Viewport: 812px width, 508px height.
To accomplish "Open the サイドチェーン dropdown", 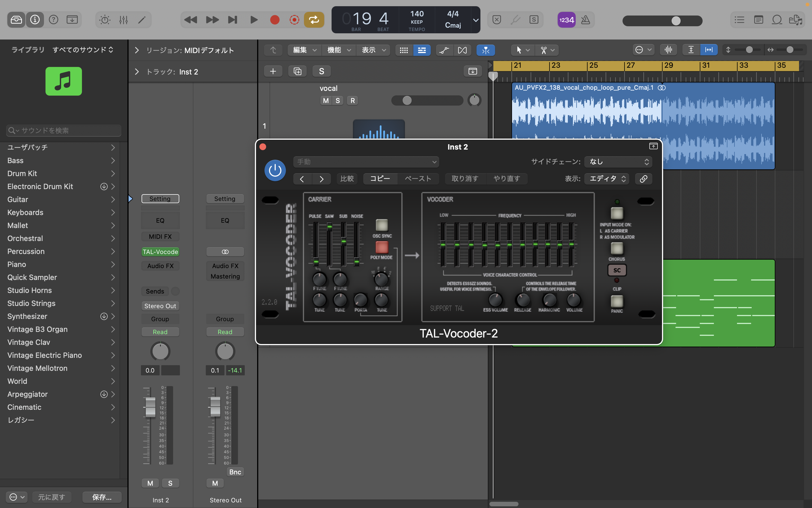I will click(x=618, y=162).
